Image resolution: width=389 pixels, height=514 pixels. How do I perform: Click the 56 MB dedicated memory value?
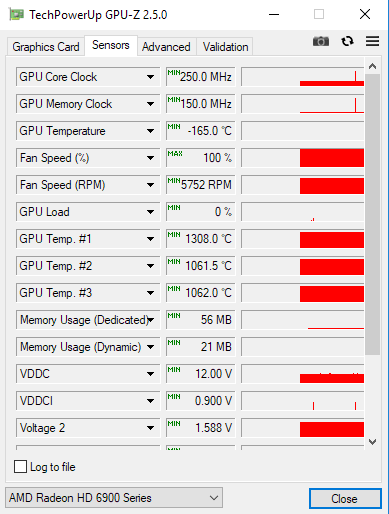[x=201, y=320]
